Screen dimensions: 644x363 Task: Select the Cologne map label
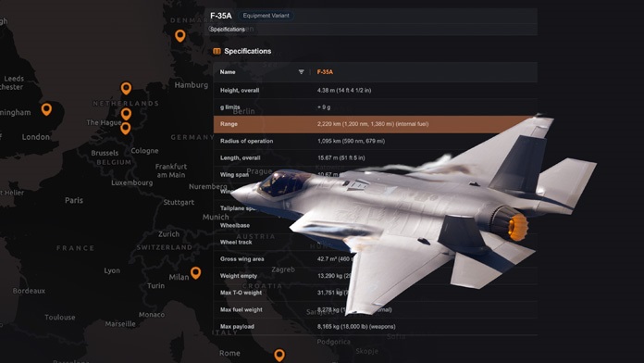144,151
